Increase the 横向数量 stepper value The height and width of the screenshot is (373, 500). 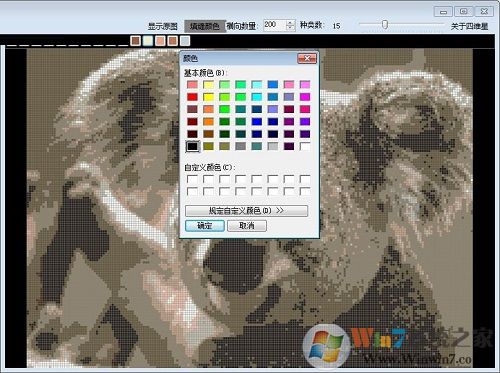[x=290, y=23]
